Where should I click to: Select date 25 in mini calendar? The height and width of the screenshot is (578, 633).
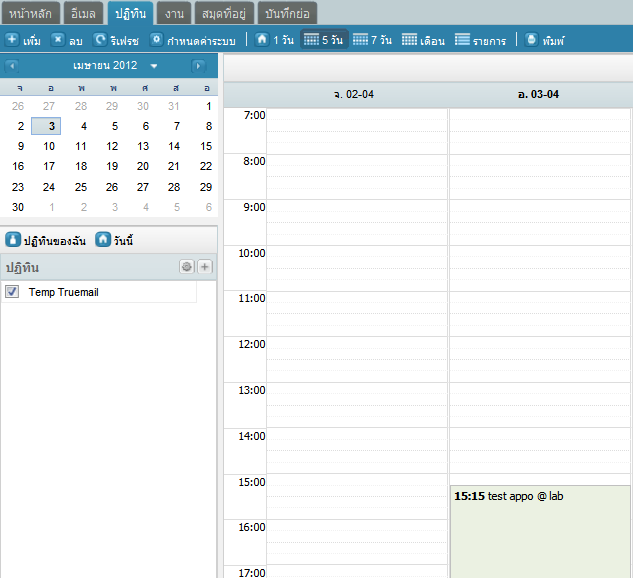81,187
